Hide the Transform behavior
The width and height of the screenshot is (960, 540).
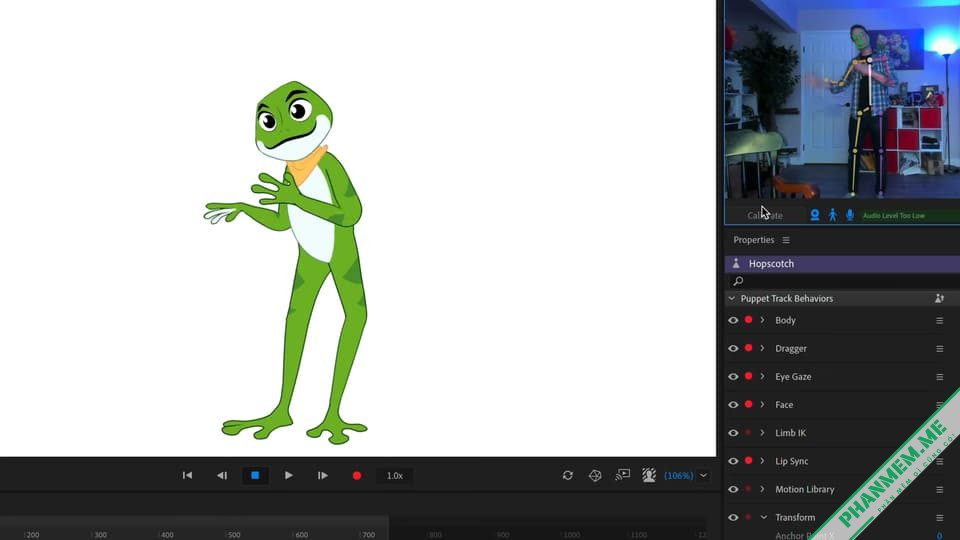point(733,517)
